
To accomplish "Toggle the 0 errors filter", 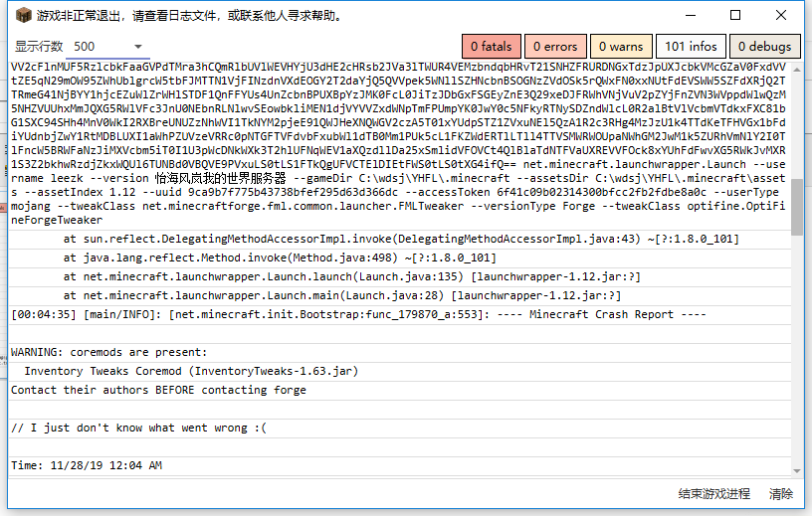I will pos(555,47).
